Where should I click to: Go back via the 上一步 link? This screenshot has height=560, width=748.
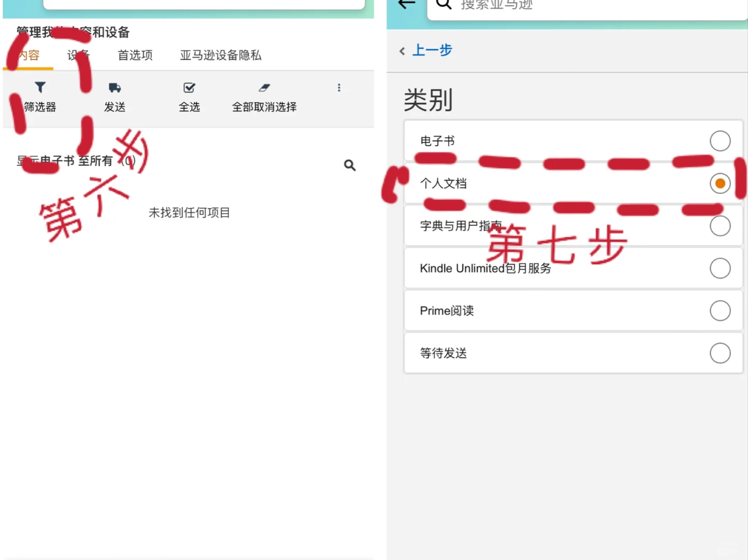432,50
